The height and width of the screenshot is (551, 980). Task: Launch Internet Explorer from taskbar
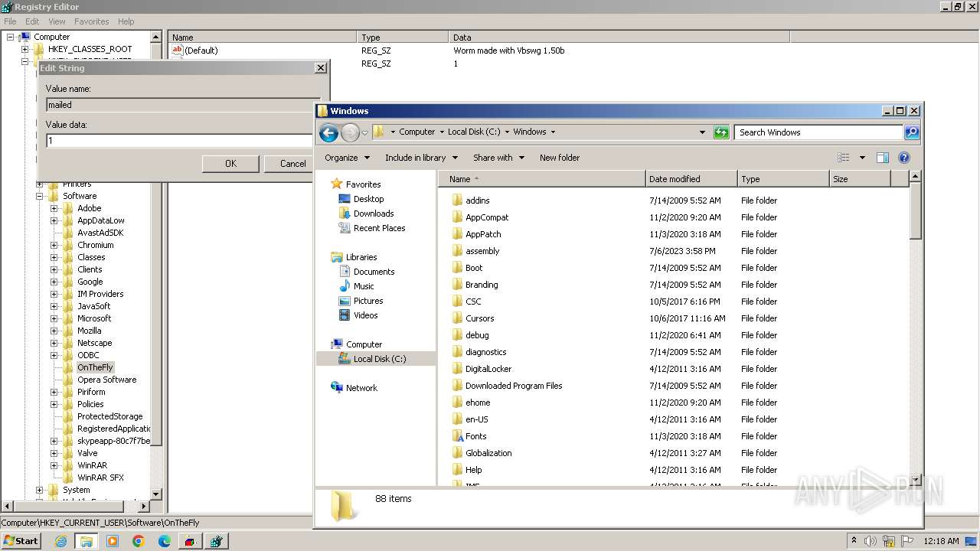point(61,541)
